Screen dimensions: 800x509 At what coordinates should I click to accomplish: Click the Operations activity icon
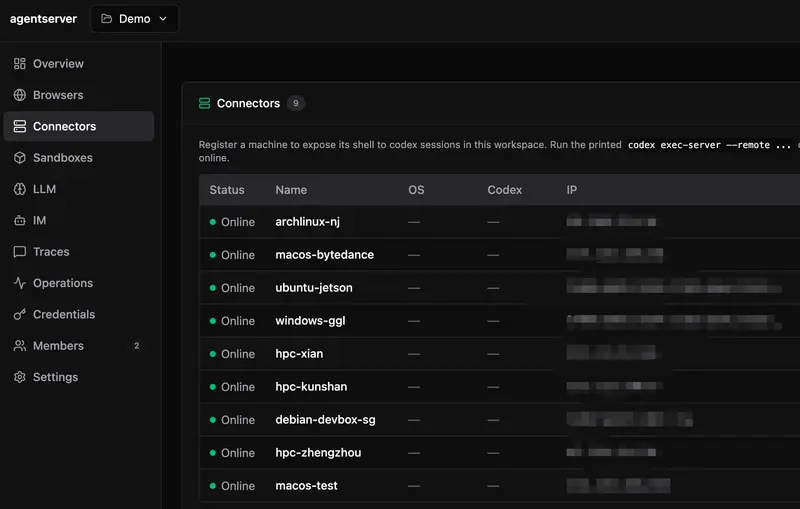[x=19, y=283]
